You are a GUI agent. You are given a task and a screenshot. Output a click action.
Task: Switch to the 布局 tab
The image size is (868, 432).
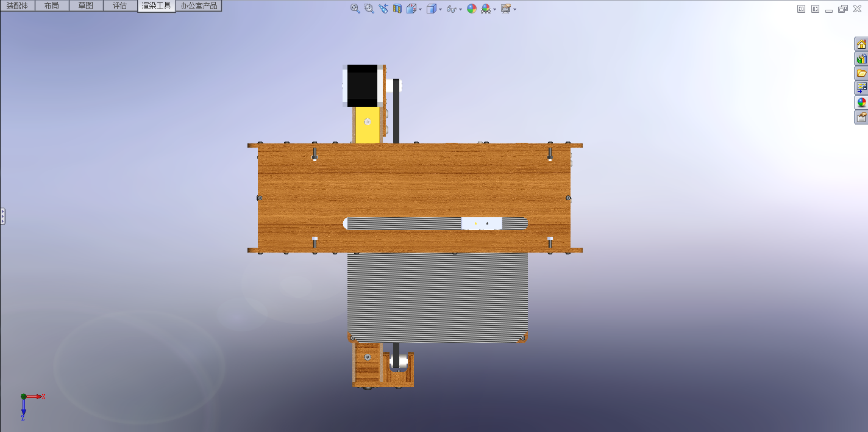[52, 5]
